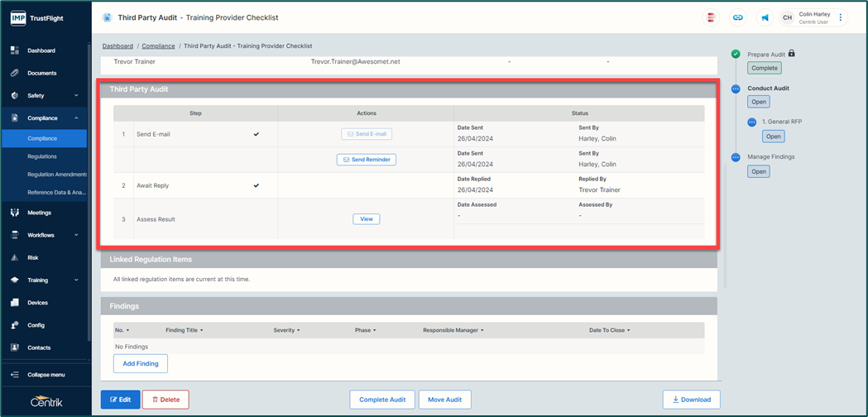Click the Devices icon in sidebar
868x417 pixels.
15,303
